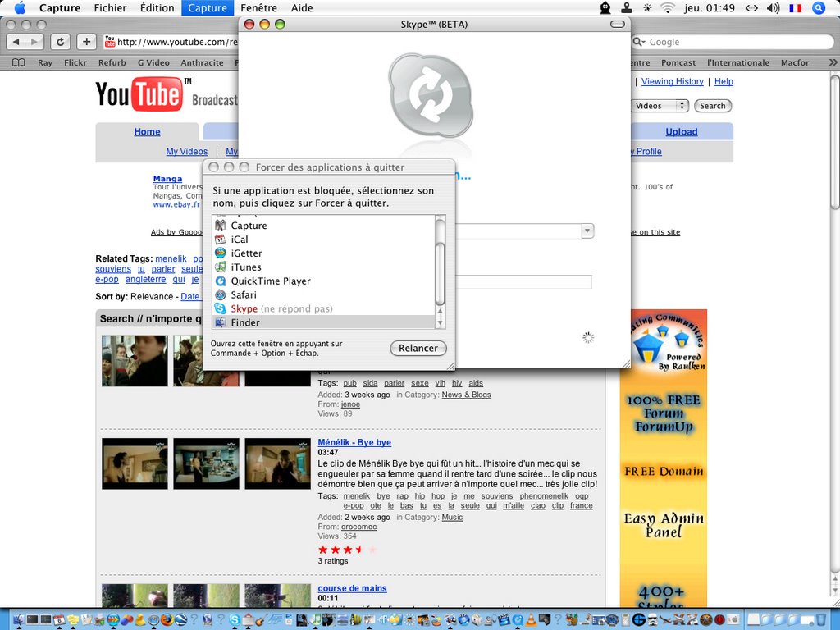
Task: Click the Force Quit list scrollbar thumb
Action: (441, 274)
